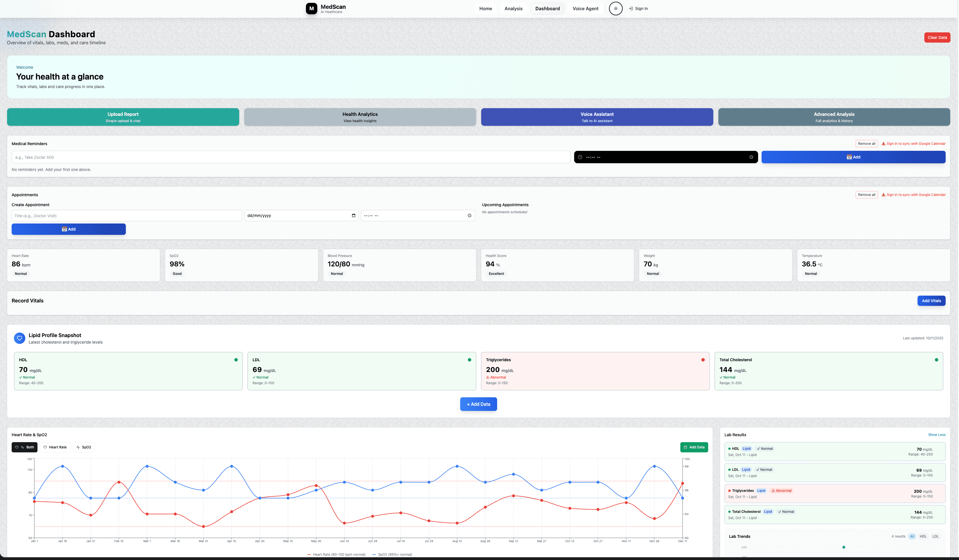Switch chart to SpO2 only

tap(84, 447)
